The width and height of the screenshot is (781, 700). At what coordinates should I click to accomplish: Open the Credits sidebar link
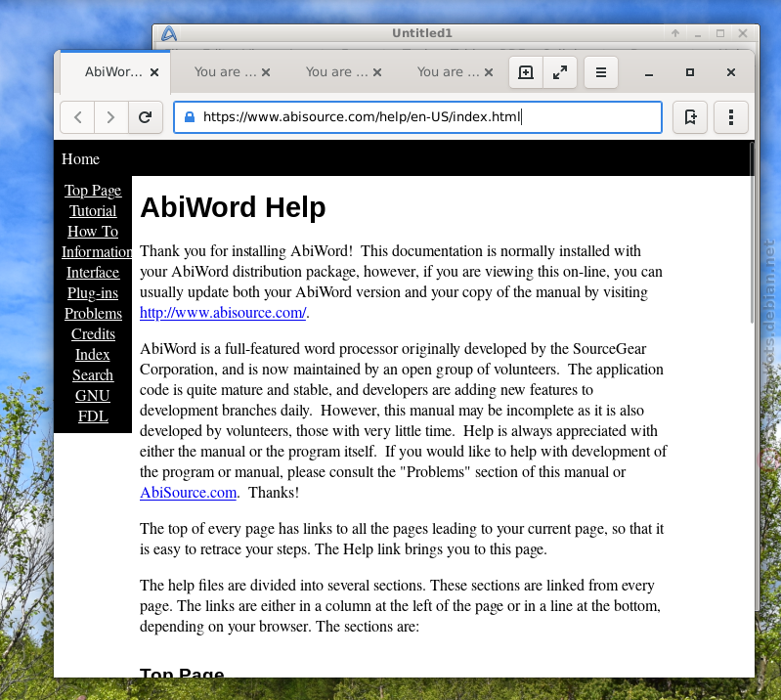tap(93, 333)
